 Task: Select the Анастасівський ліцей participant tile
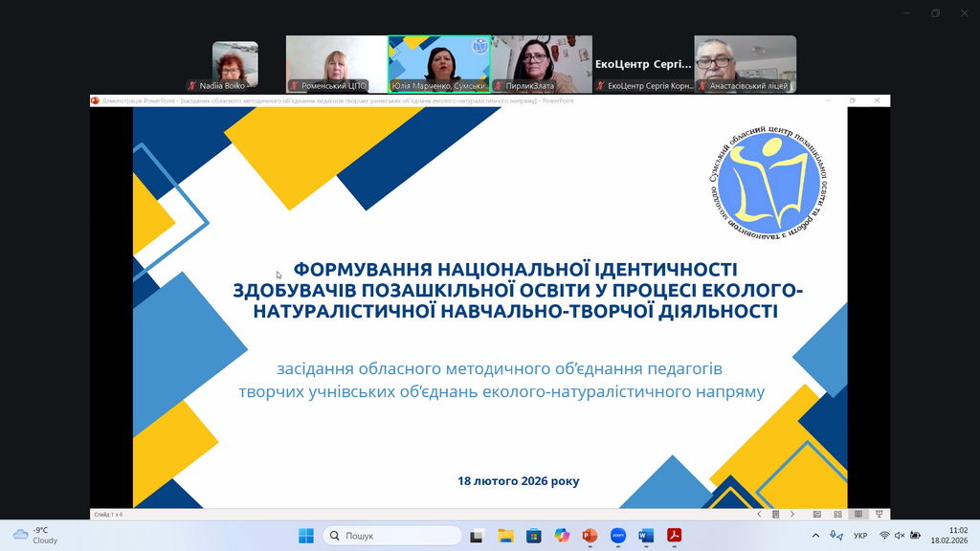(x=745, y=63)
